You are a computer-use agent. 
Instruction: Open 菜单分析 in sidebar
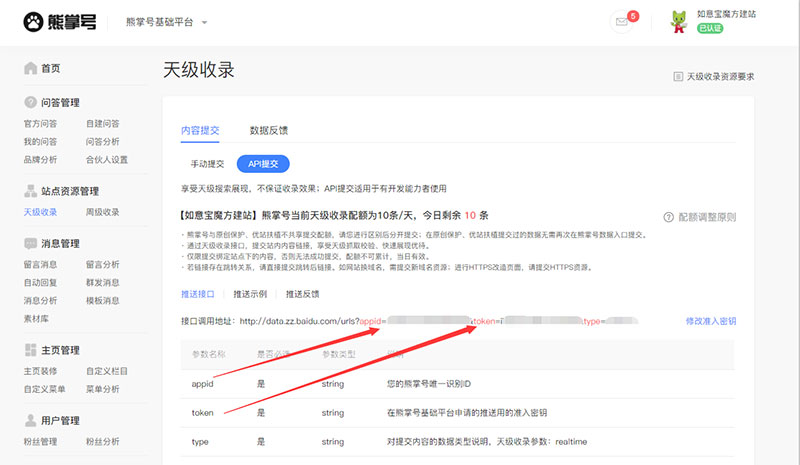point(103,389)
